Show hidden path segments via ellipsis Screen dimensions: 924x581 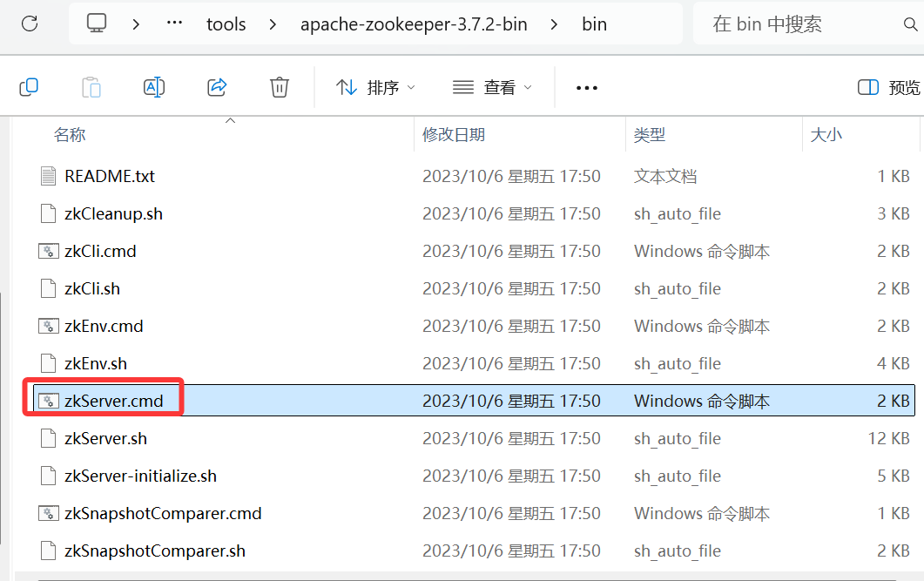(x=174, y=23)
